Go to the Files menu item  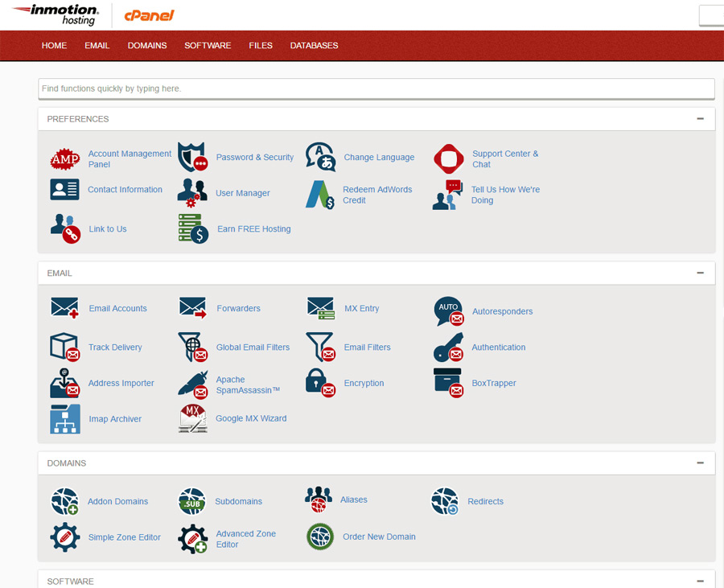[261, 46]
